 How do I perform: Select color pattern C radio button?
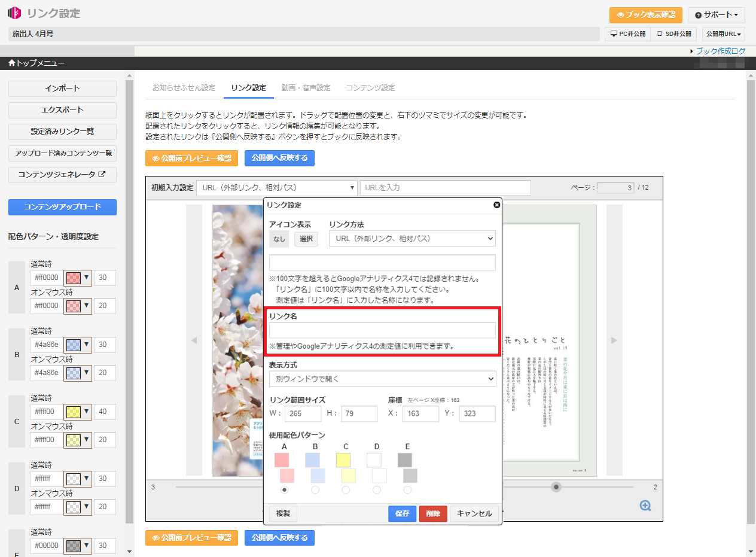(x=346, y=490)
